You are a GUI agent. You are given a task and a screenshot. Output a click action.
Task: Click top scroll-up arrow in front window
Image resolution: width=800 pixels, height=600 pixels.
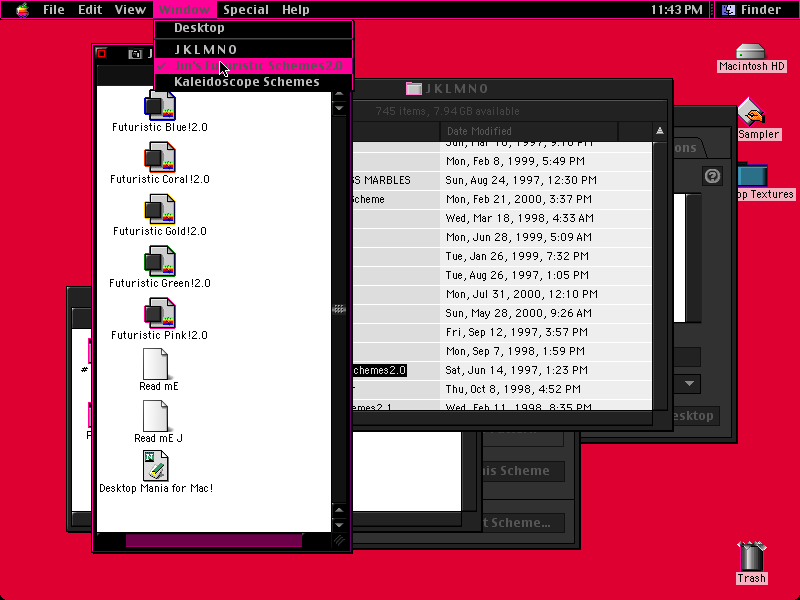click(339, 94)
